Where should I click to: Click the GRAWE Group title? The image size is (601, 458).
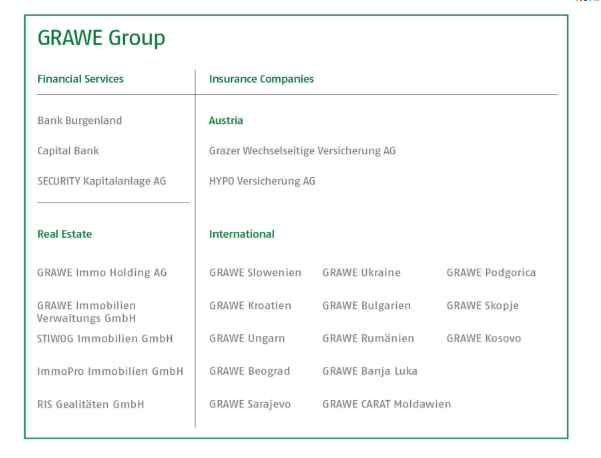(x=101, y=39)
